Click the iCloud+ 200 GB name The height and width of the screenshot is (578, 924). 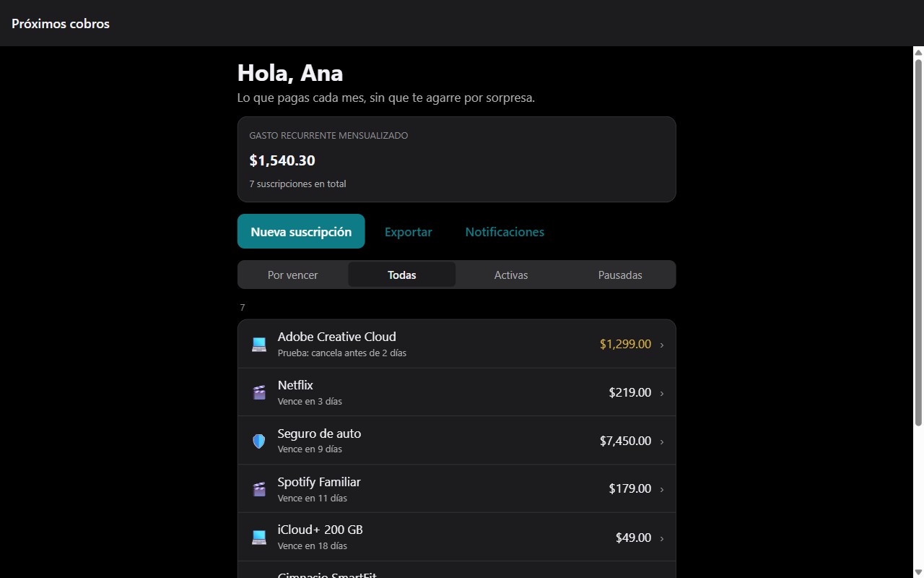tap(321, 530)
